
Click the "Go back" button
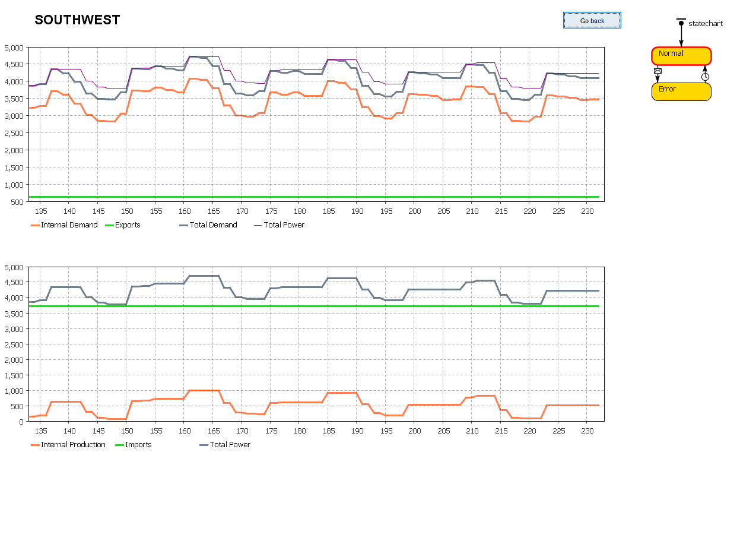tap(592, 20)
